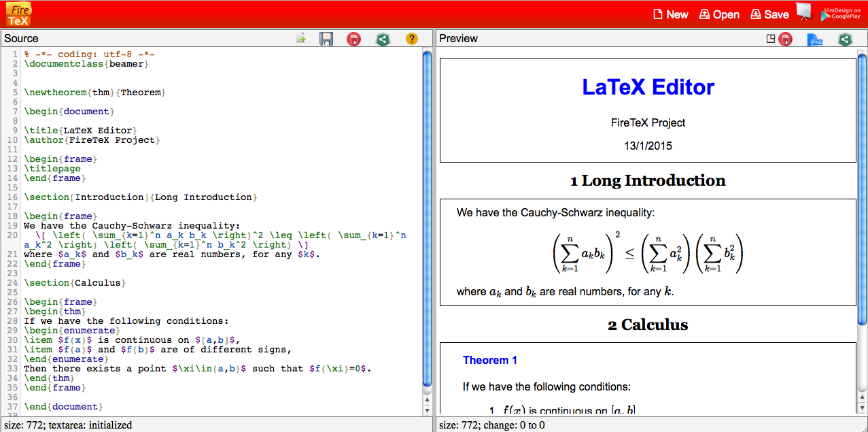The width and height of the screenshot is (868, 432).
Task: Click the \title{LaTeX Editor} source line
Action: (x=80, y=131)
